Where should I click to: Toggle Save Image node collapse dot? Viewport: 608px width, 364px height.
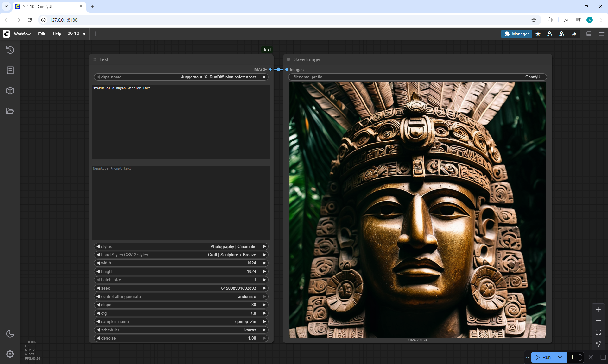(x=288, y=59)
